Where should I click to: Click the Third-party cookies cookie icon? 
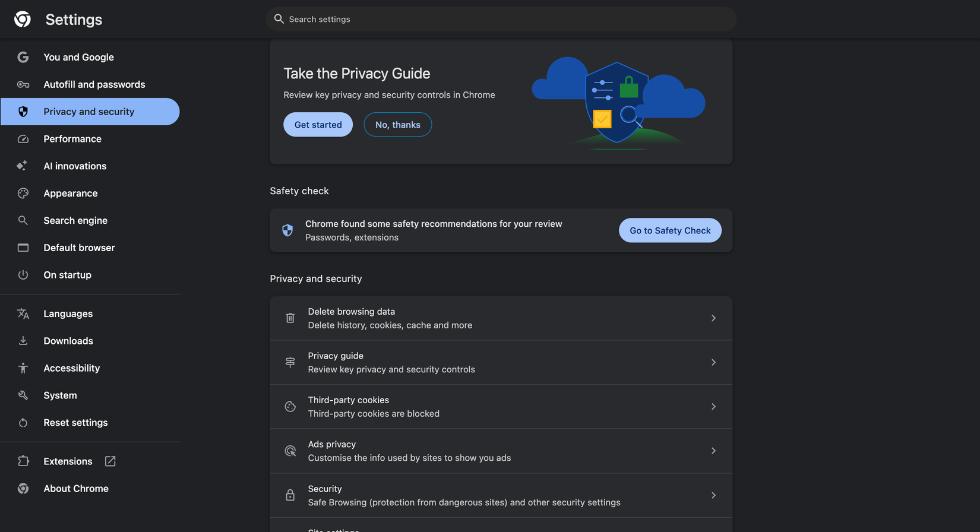[290, 406]
